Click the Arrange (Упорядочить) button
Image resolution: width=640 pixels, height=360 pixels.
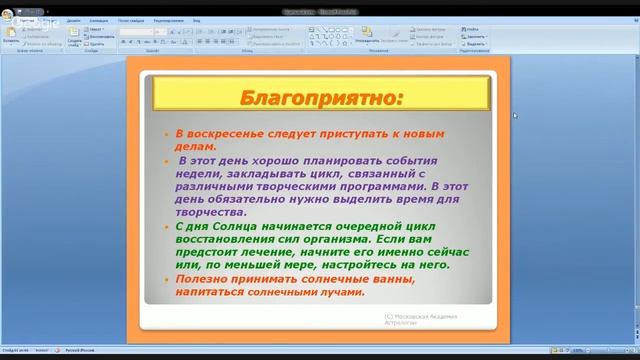(x=367, y=36)
